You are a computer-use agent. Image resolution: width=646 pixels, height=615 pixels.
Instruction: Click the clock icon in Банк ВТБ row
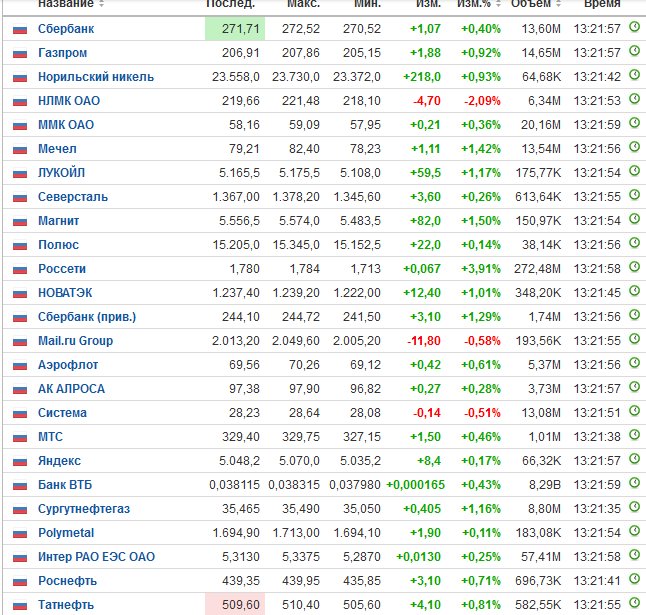634,483
